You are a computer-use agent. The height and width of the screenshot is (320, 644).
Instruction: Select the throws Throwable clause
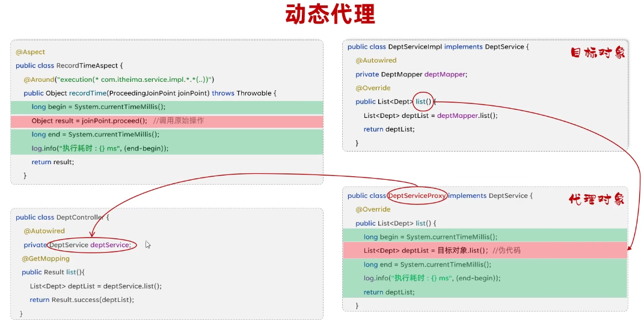[242, 93]
